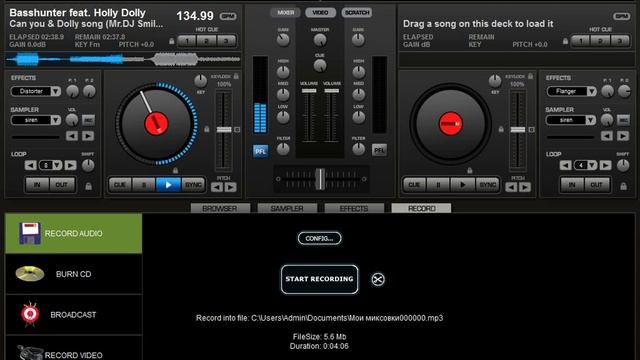Play right sampler siren sample
Viewport: 640px width, 360px height.
(623, 136)
